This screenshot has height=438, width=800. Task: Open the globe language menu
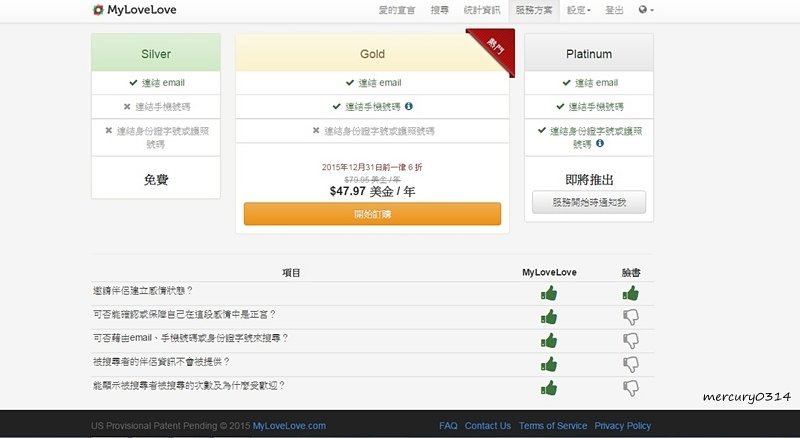pyautogui.click(x=645, y=10)
